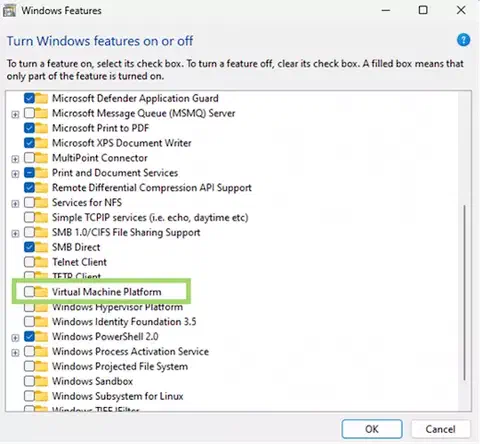Click the vertical scrollbar of the feature list
Screen dimensions: 480x444
tap(464, 293)
